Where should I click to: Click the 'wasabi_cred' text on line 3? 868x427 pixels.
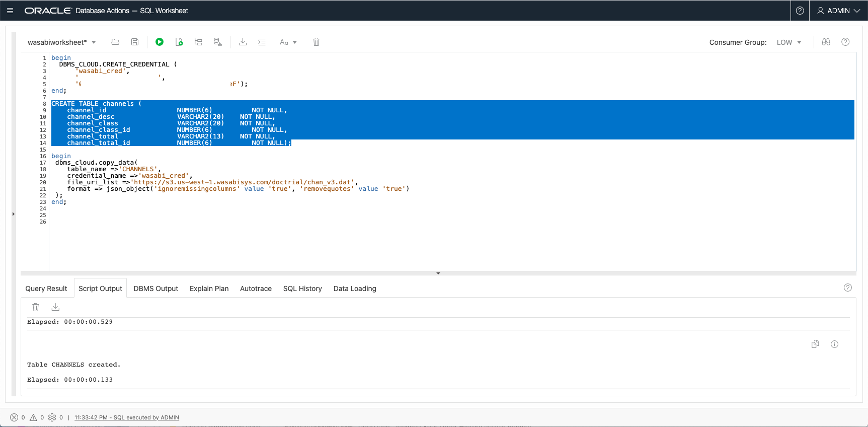point(101,71)
